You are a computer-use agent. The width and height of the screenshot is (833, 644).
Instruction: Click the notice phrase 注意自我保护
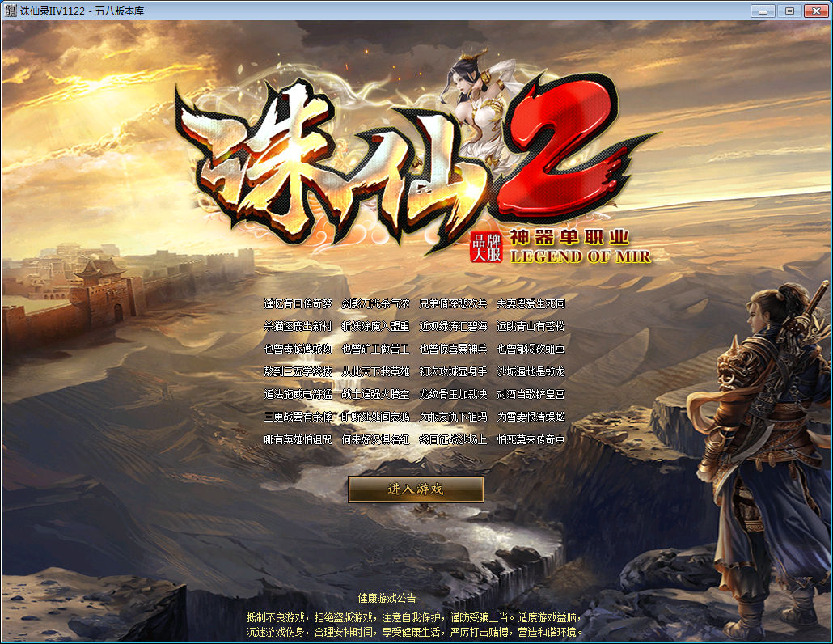(411, 617)
